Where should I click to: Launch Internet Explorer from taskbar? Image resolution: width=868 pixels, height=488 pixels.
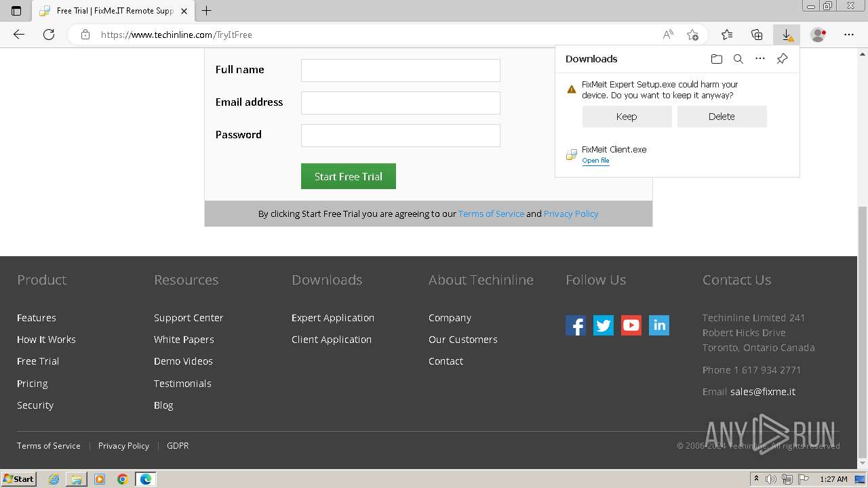tap(54, 479)
